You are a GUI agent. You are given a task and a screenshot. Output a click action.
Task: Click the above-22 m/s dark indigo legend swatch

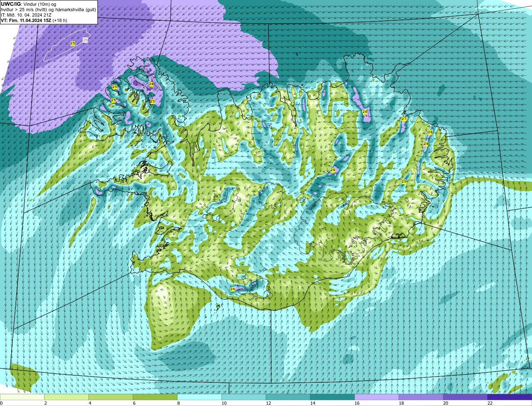pyautogui.click(x=510, y=397)
